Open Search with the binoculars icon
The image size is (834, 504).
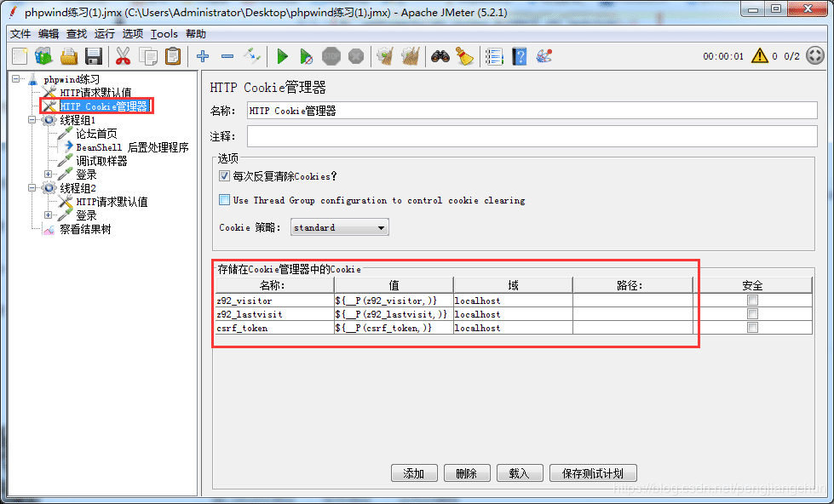pyautogui.click(x=440, y=56)
